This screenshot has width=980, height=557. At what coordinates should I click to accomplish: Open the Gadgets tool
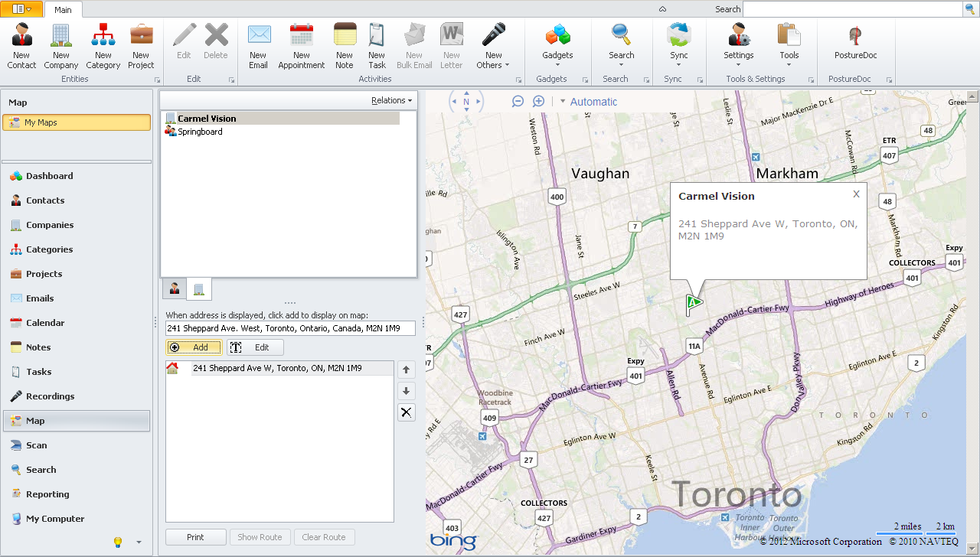[557, 46]
